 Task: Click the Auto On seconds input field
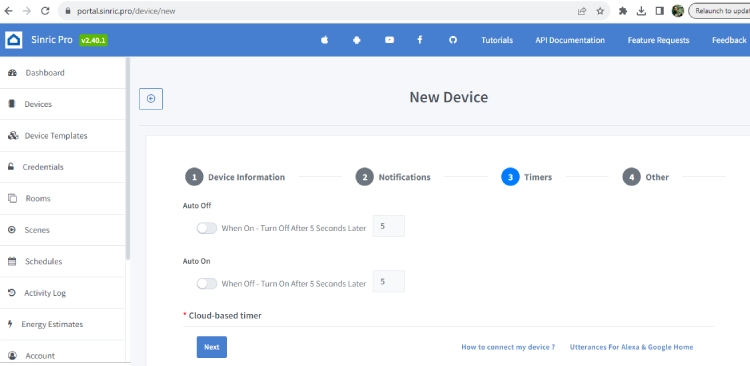click(388, 281)
